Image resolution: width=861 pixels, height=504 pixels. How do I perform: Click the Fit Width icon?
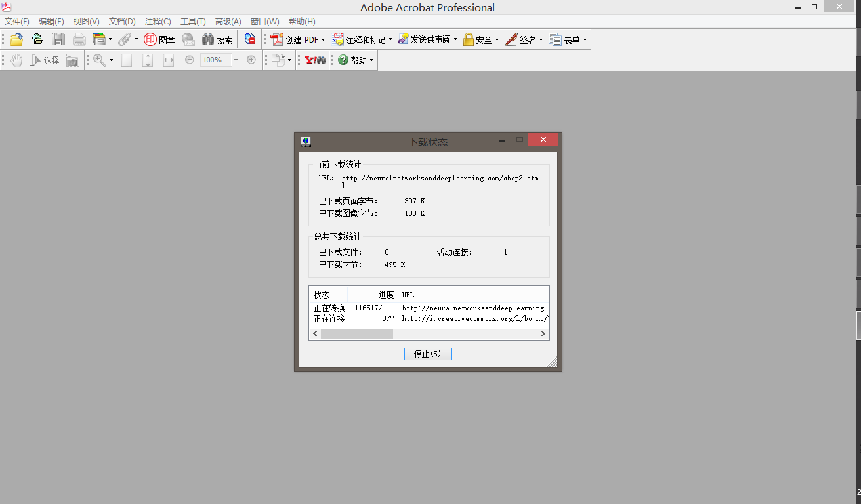[169, 60]
